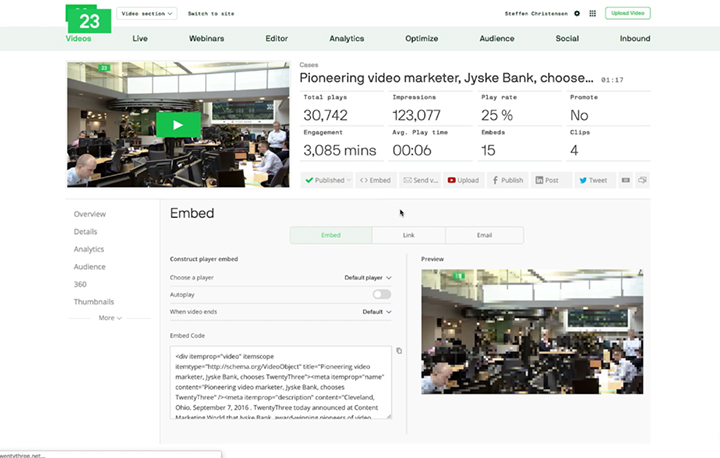Screen dimensions: 720x458
Task: Open the settings gear next to Steffen Christensen
Action: (577, 14)
